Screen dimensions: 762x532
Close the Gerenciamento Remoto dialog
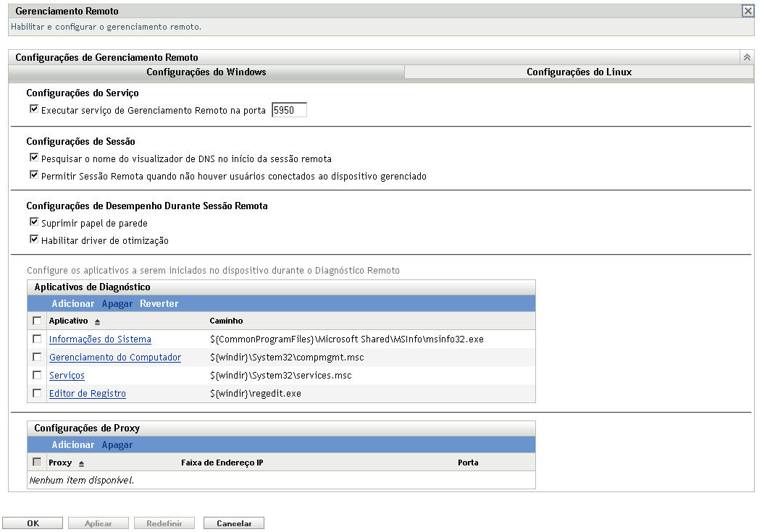pos(748,11)
